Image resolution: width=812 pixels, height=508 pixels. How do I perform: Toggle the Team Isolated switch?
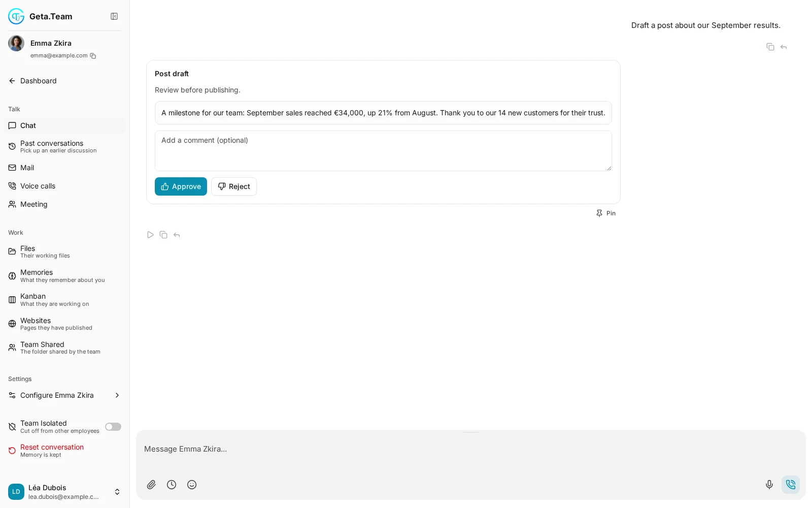click(x=113, y=427)
